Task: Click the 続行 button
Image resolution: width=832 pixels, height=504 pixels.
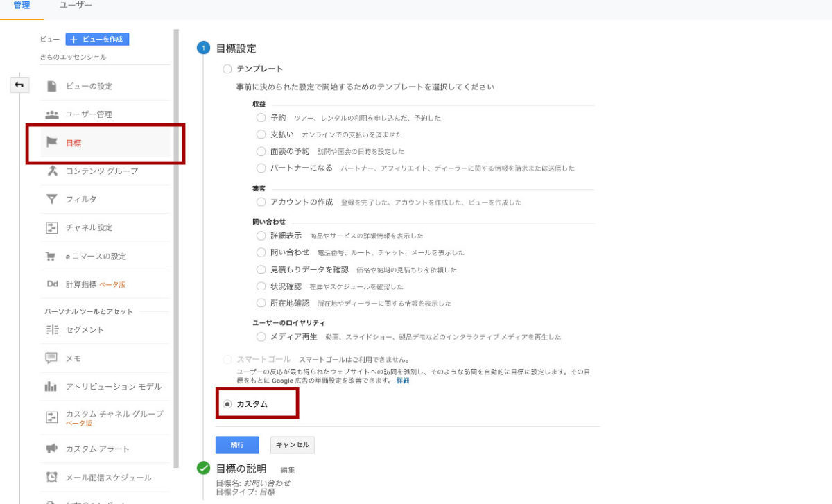Action: [237, 445]
